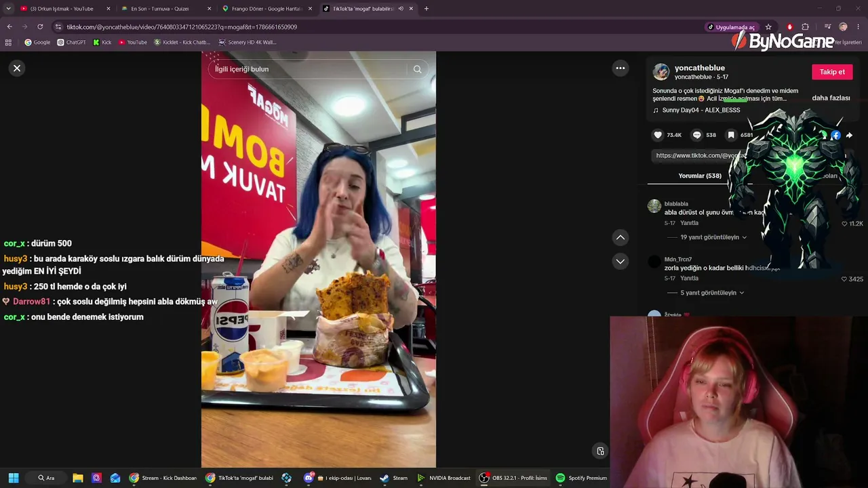The width and height of the screenshot is (868, 488).
Task: Like blablabla's comment with the heart
Action: 844,224
